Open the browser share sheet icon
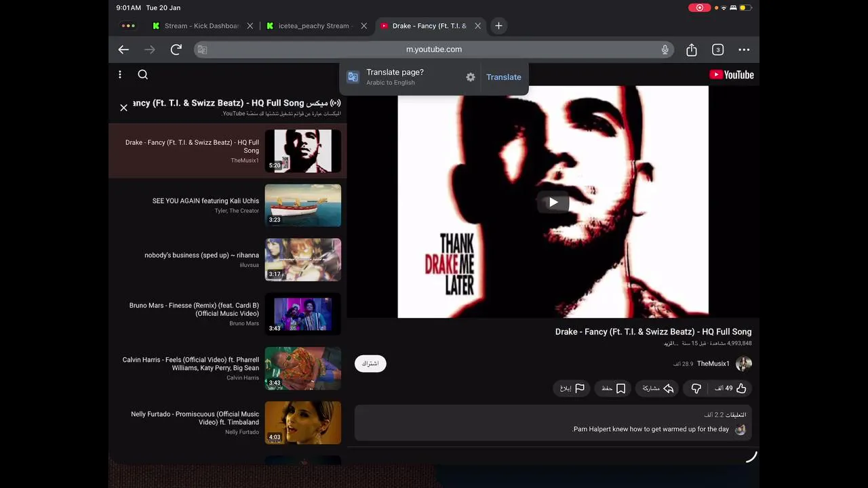The image size is (868, 488). coord(692,49)
